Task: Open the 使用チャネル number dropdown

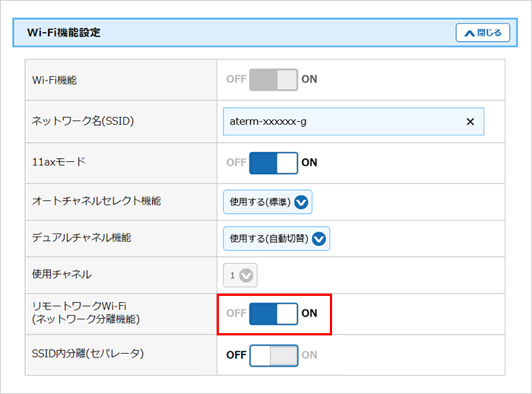Action: point(240,275)
